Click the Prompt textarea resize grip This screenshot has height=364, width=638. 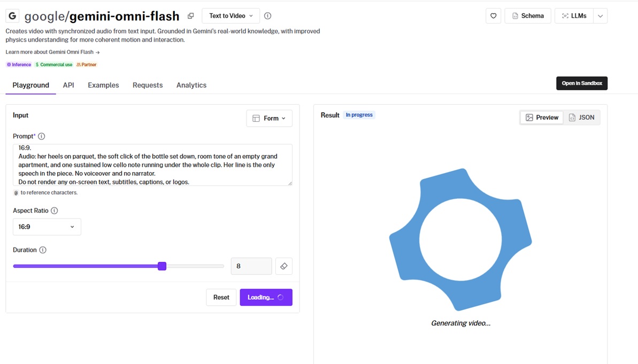[x=290, y=183]
